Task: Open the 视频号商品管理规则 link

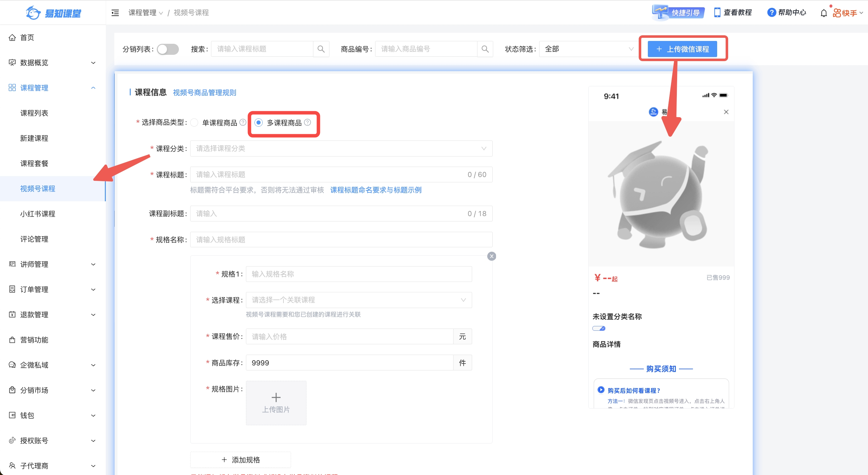Action: tap(204, 93)
